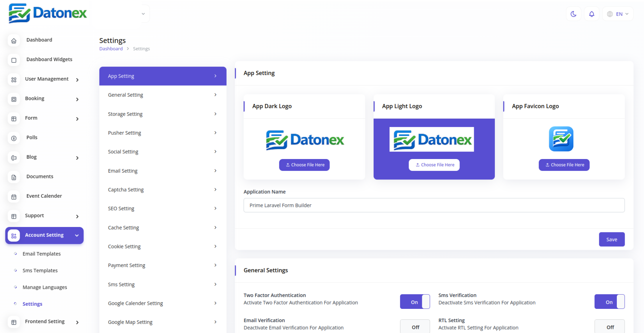Choose file for App Favicon Logo
644x333 pixels.
564,165
